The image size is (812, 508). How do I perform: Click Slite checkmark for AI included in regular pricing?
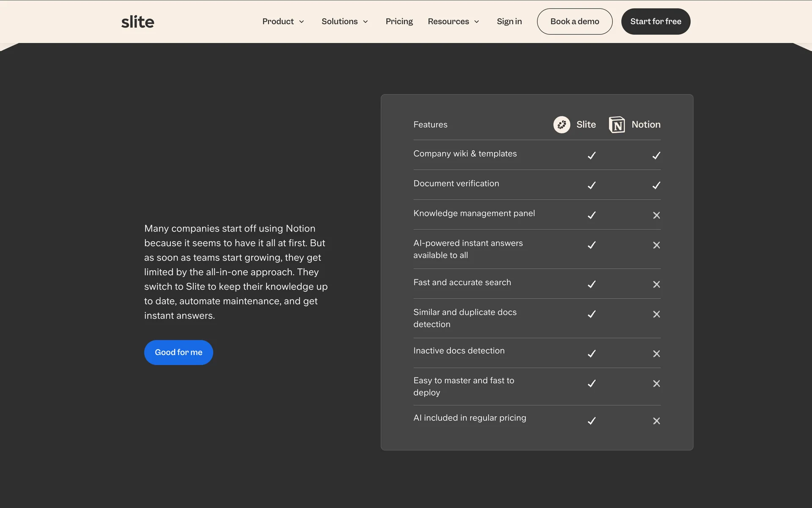[x=591, y=421]
